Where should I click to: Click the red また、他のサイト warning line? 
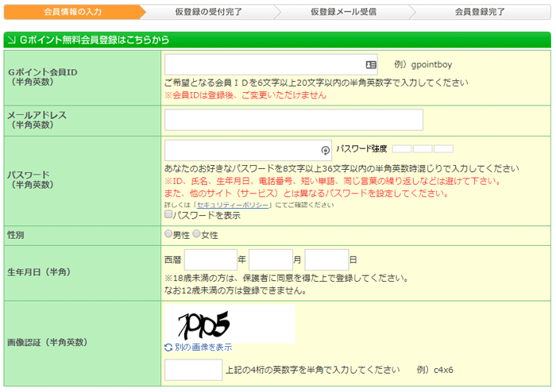(x=307, y=194)
